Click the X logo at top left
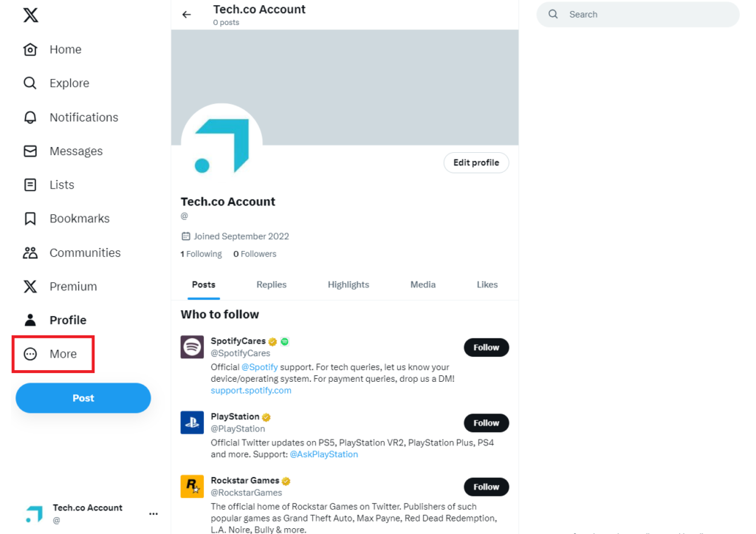The height and width of the screenshot is (534, 756). tap(30, 14)
